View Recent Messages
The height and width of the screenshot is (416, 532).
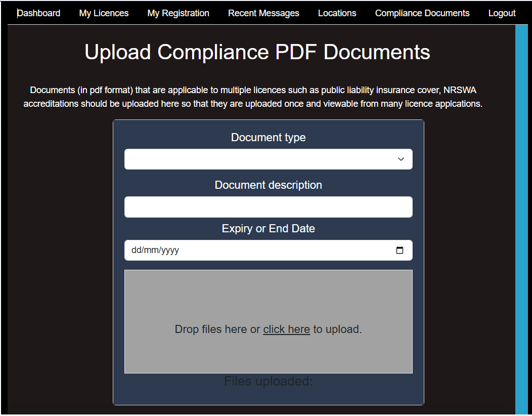click(263, 13)
